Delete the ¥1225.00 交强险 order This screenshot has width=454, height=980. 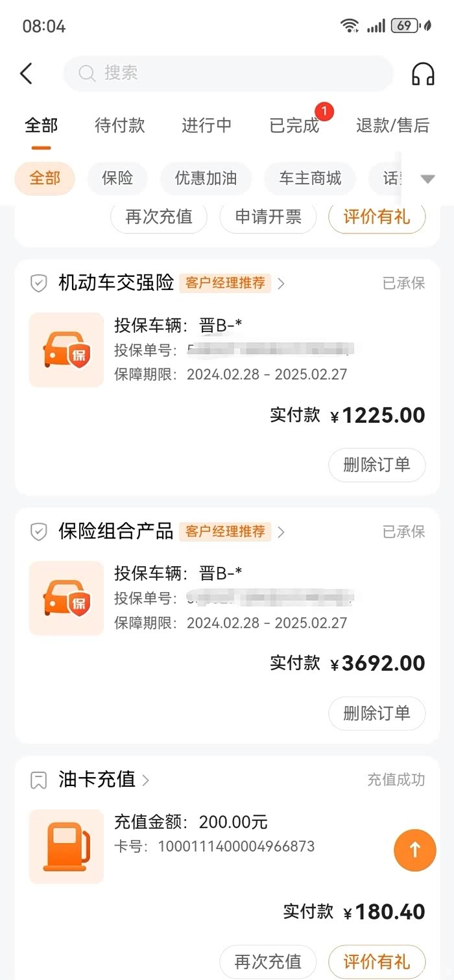(x=376, y=465)
